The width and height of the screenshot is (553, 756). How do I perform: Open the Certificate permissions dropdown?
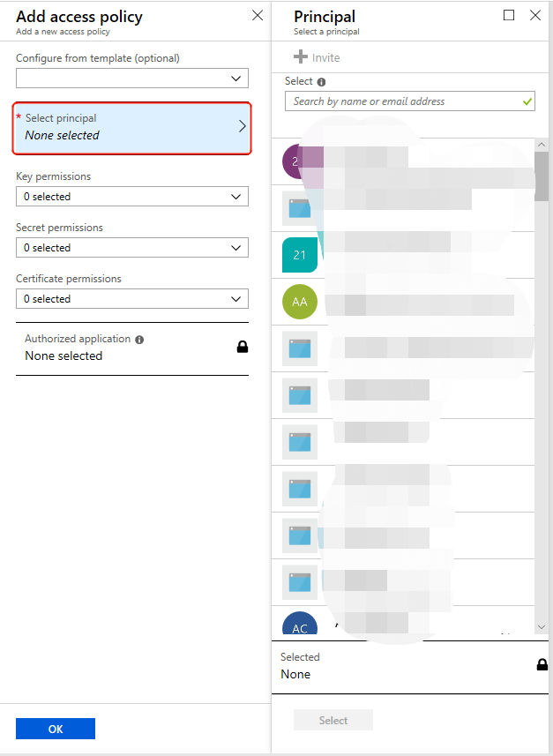[132, 299]
